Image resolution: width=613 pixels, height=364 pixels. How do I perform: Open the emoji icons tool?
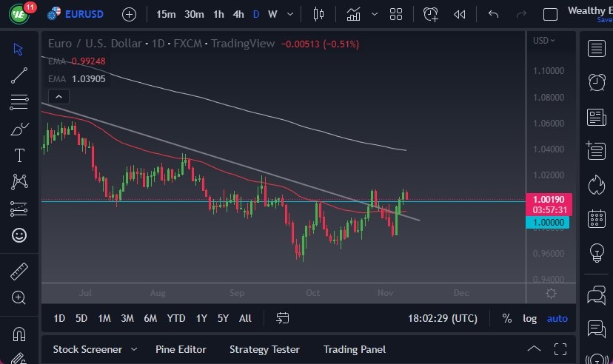point(19,235)
